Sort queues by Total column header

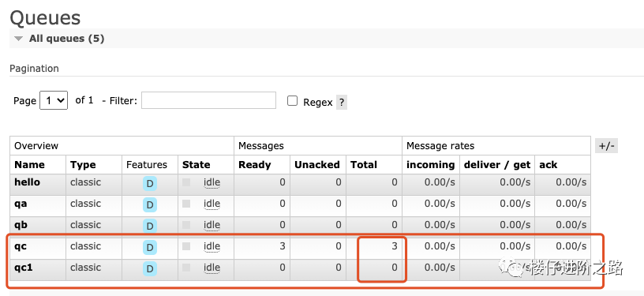point(364,165)
